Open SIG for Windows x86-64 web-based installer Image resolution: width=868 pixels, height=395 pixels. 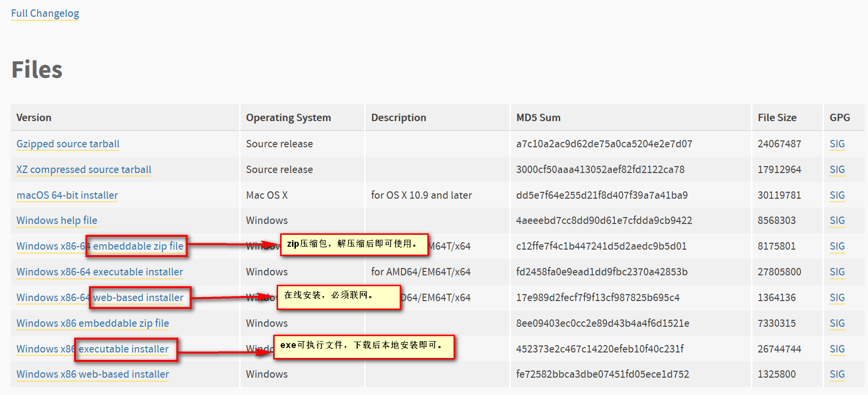point(837,298)
